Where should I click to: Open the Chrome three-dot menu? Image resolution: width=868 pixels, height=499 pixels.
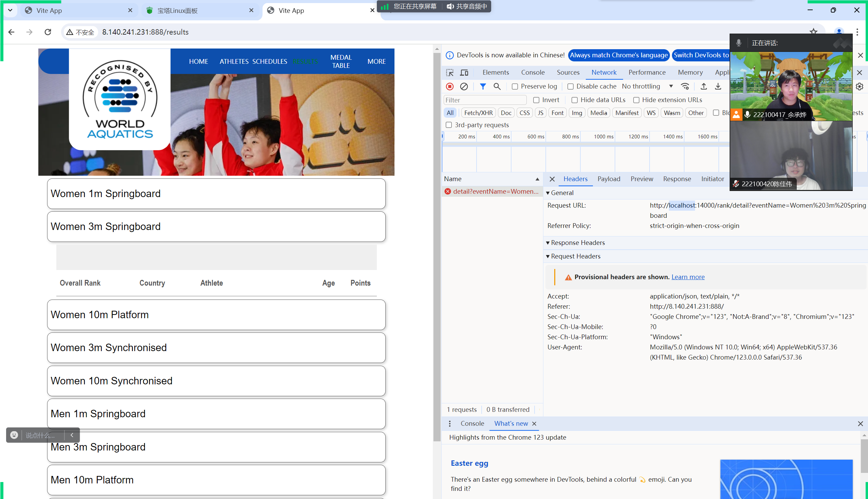tap(857, 32)
